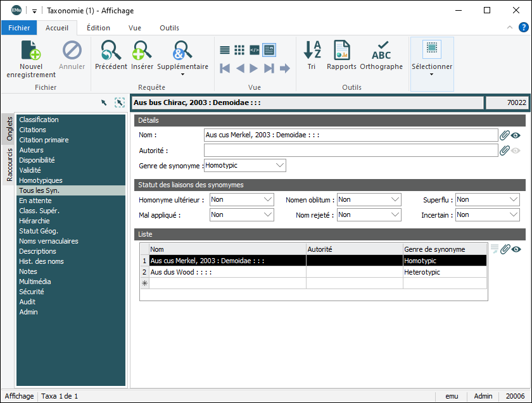Expand the Sélectionner dropdown button
This screenshot has width=532, height=403.
[432, 74]
